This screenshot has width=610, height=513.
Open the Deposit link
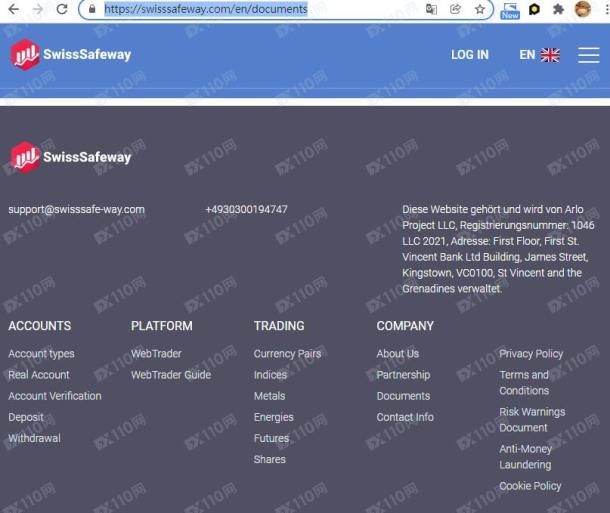click(26, 417)
